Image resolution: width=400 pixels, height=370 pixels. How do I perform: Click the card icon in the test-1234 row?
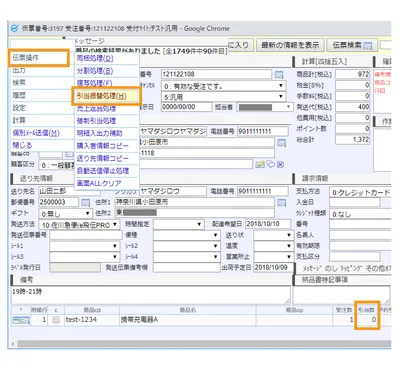tap(17, 320)
